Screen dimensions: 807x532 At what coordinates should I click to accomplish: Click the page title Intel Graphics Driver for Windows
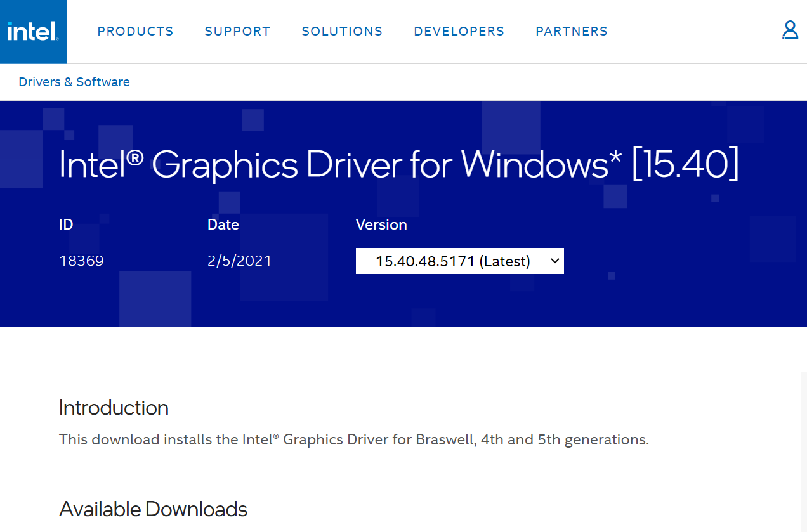pyautogui.click(x=399, y=164)
